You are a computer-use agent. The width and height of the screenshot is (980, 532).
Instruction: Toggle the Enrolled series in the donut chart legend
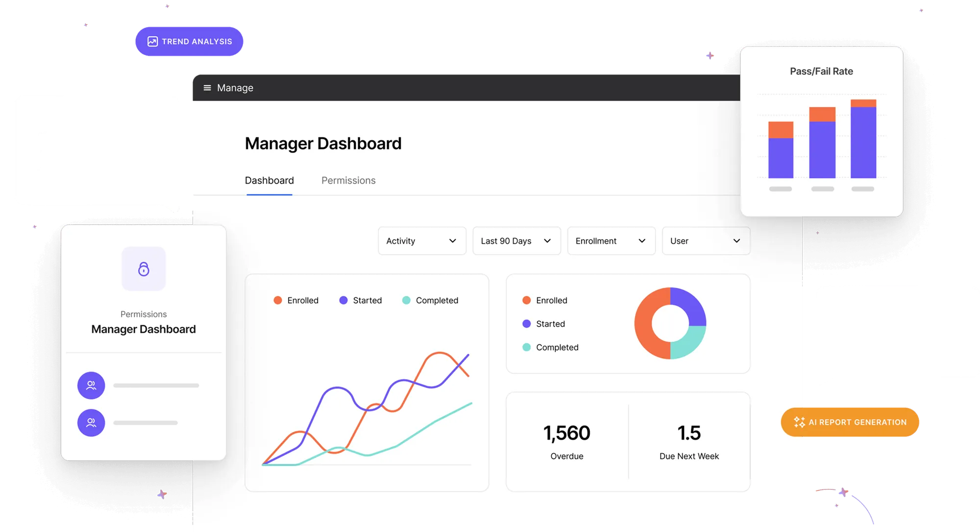tap(551, 300)
